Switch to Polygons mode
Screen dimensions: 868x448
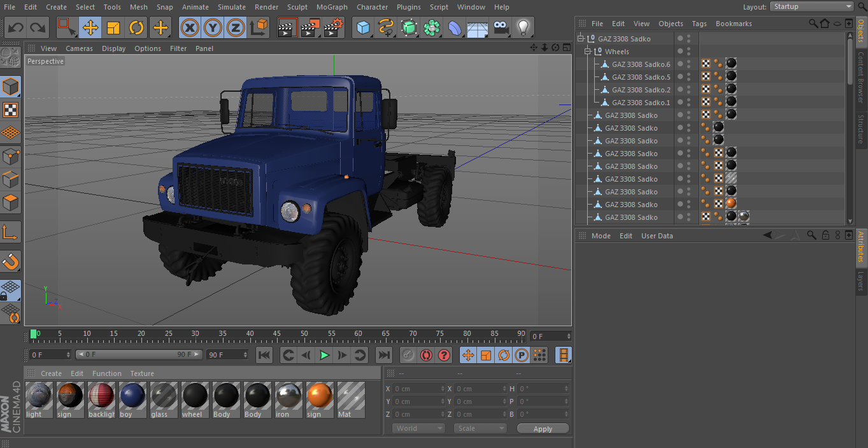pos(11,203)
